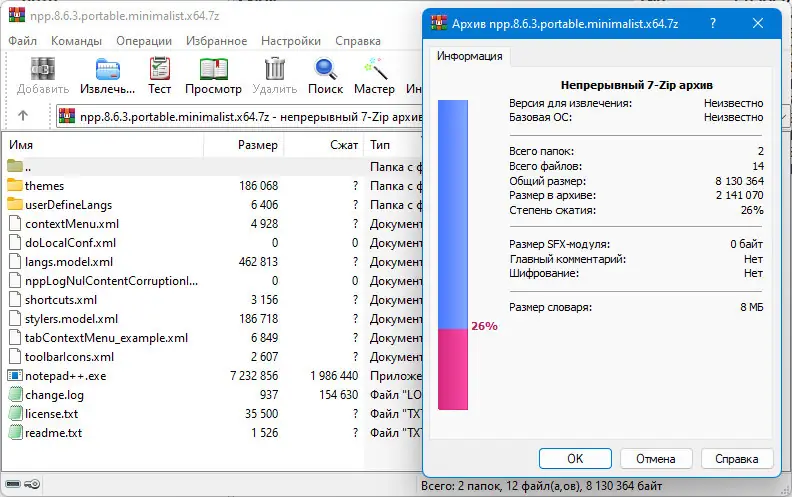
Task: Click the Test (Тест) toolbar icon
Action: (x=160, y=69)
